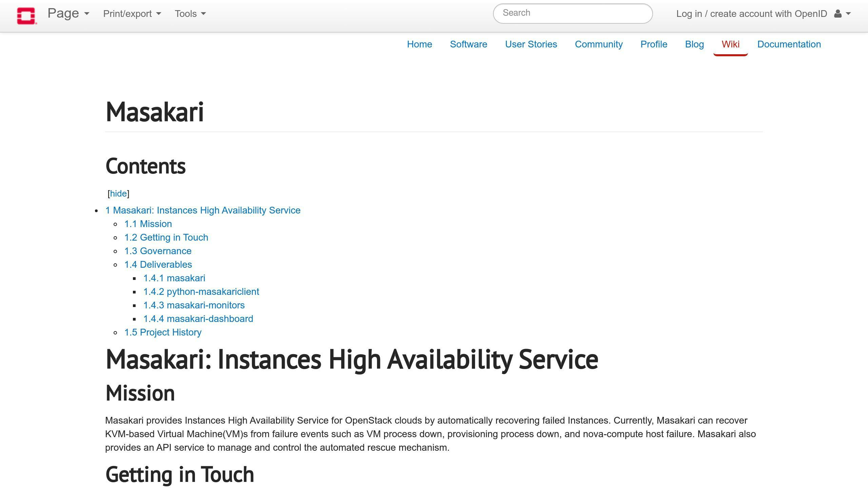The image size is (868, 488).
Task: Jump to the 1.4 Deliverables section
Action: [x=158, y=265]
